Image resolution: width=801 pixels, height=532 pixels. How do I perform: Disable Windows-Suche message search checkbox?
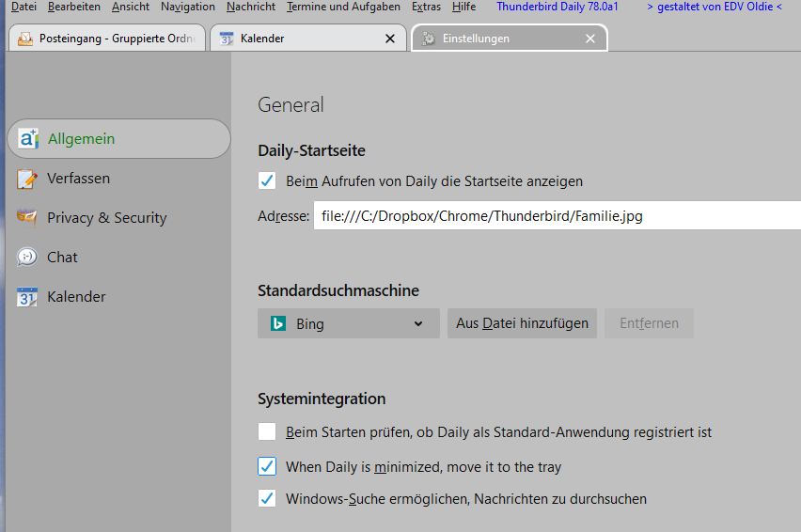tap(267, 499)
